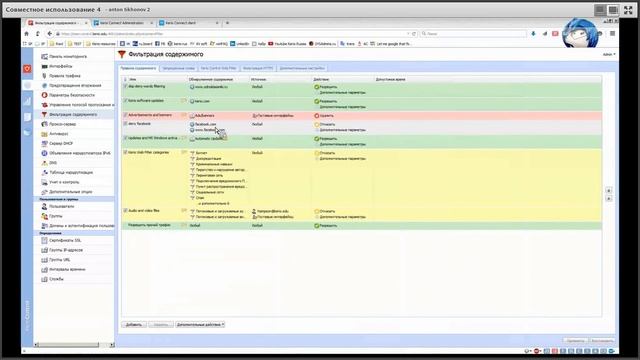640x360 pixels.
Task: Toggle checkbox of Audio and video files rule
Action: tap(125, 211)
